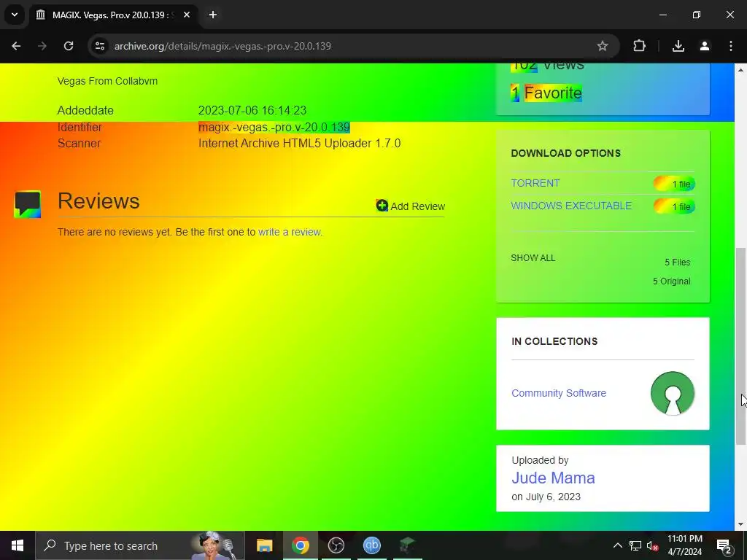Click the TORRENT 1 file badge
Image resolution: width=747 pixels, height=560 pixels.
click(674, 184)
